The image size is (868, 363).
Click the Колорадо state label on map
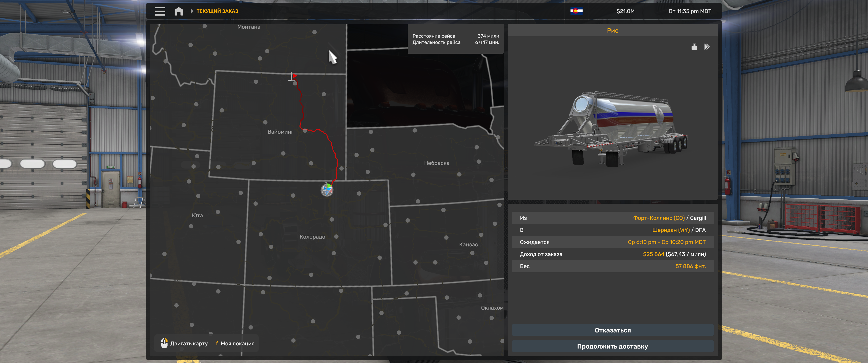(312, 237)
